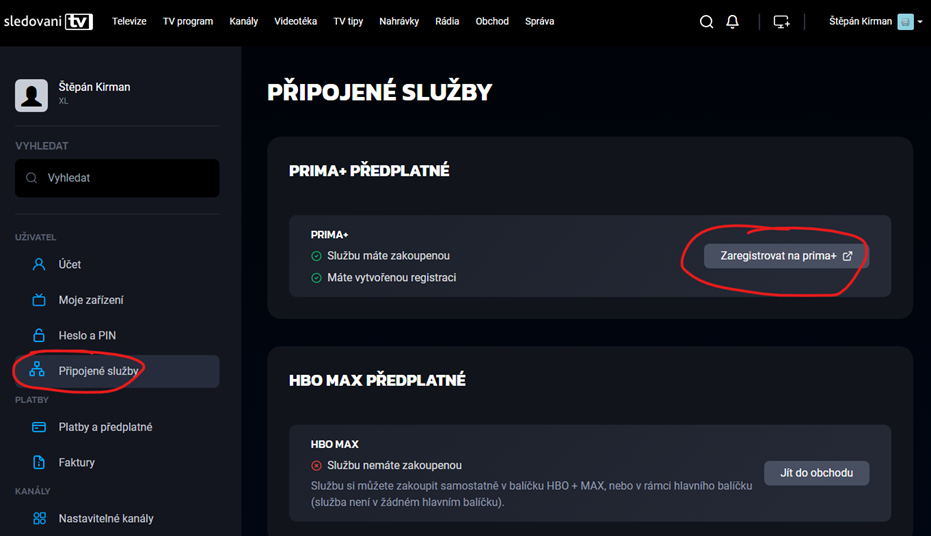The image size is (931, 536).
Task: Click the sidebar profile avatar picture
Action: tap(32, 95)
